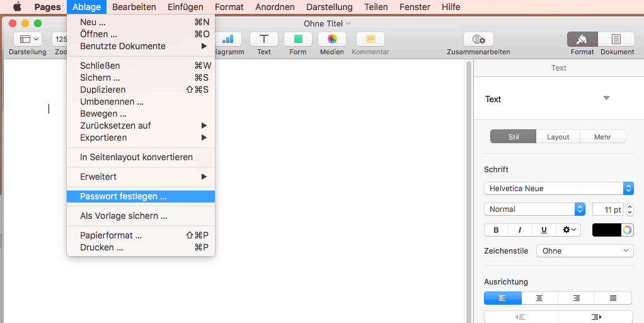Switch to the Layout tab
Image resolution: width=644 pixels, height=323 pixels.
558,137
